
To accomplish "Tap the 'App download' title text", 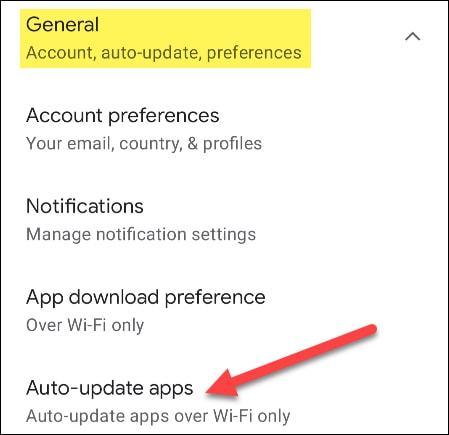I will coord(92,297).
